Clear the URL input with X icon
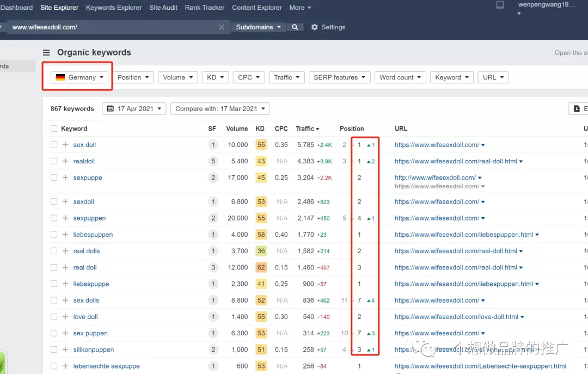Image resolution: width=588 pixels, height=374 pixels. coord(221,27)
